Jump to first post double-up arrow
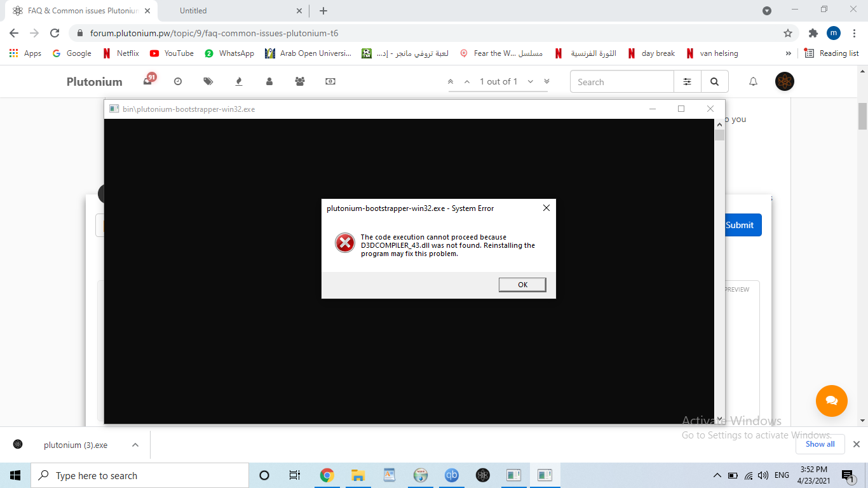Screen dimensions: 868x488 pyautogui.click(x=451, y=81)
